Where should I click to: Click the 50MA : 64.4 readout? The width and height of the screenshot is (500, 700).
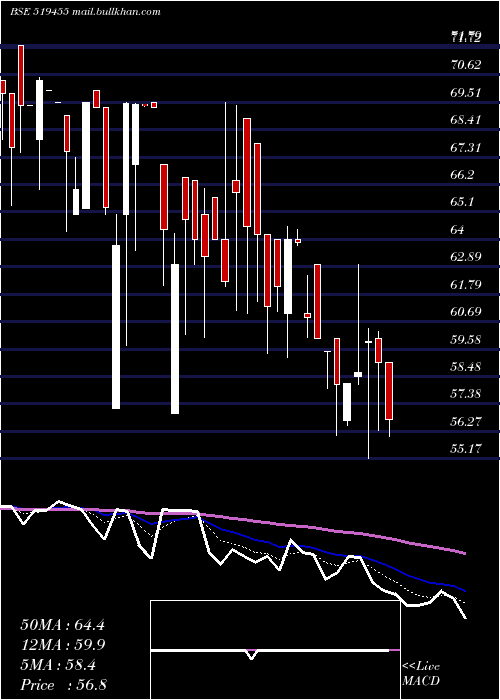point(62,625)
